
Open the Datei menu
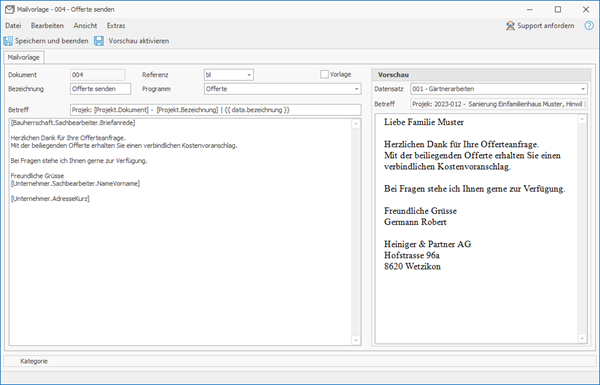pos(13,26)
